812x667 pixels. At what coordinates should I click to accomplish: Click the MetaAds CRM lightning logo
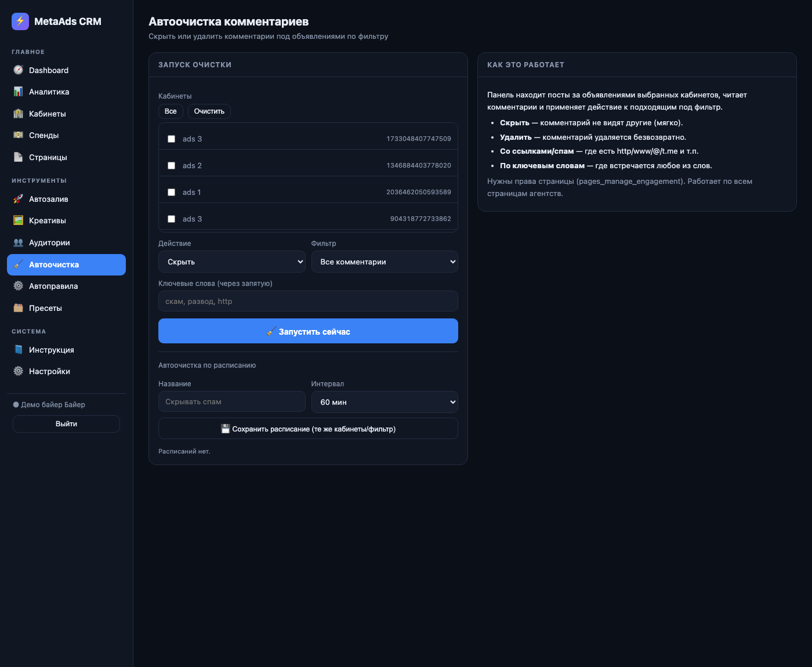pyautogui.click(x=20, y=21)
